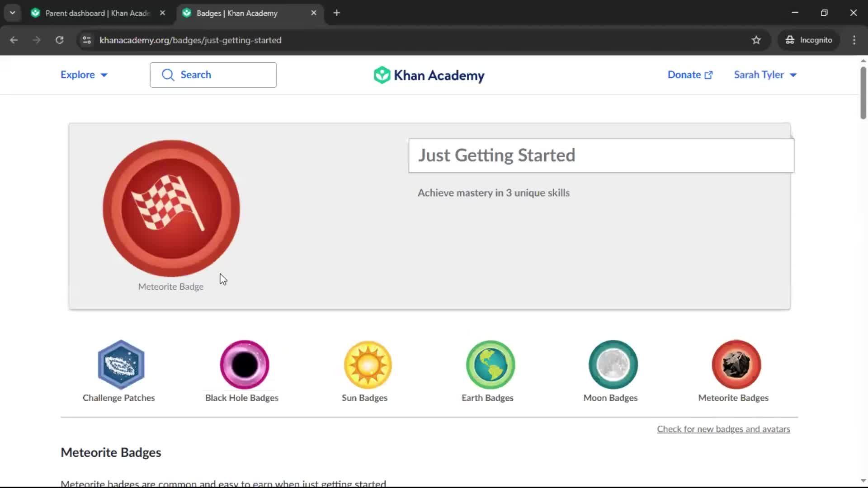This screenshot has width=868, height=488.
Task: Select the Black Hole Badges icon
Action: (244, 365)
